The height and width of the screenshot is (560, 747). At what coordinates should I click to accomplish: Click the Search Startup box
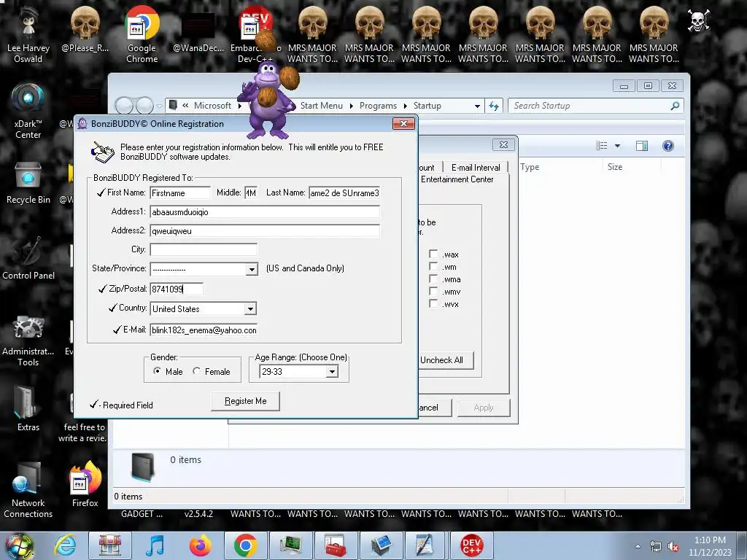point(595,106)
